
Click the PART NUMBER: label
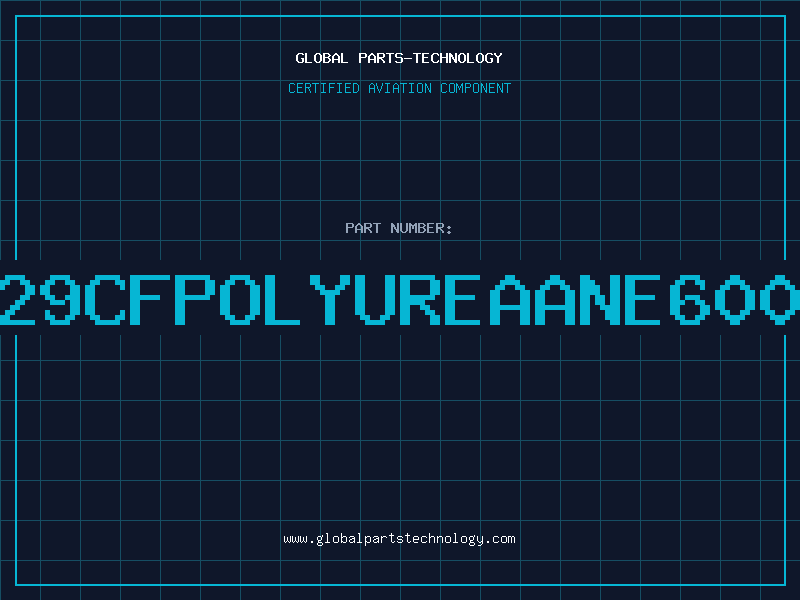[399, 228]
